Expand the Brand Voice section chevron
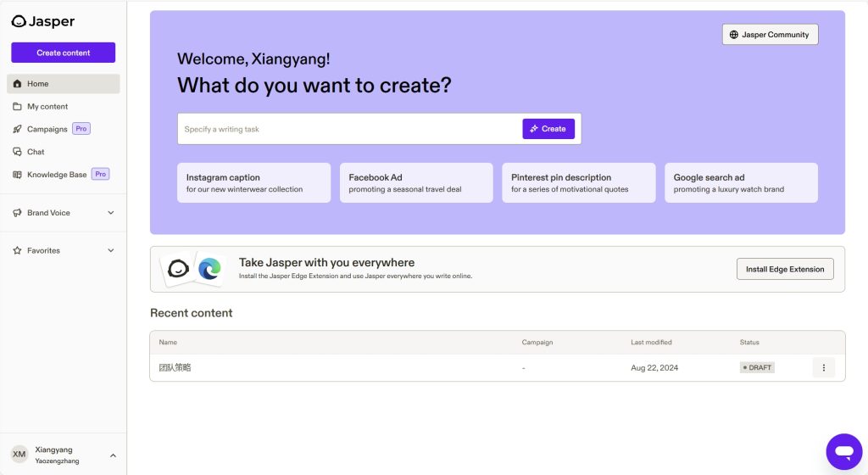Image resolution: width=868 pixels, height=475 pixels. [x=111, y=213]
